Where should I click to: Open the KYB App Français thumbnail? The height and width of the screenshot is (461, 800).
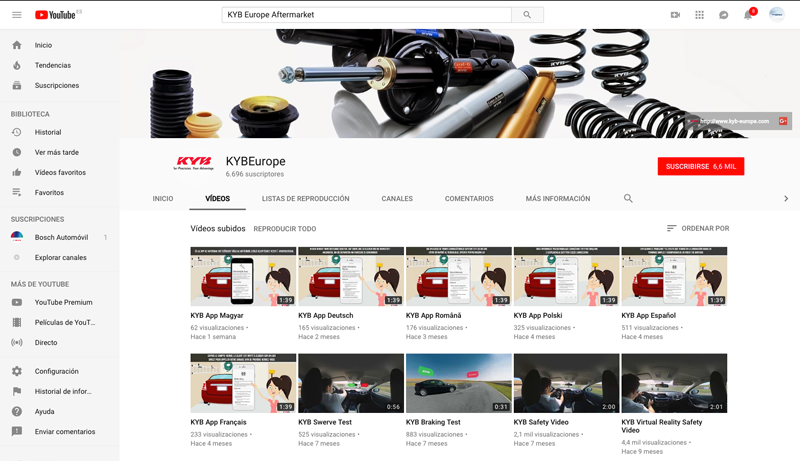243,383
